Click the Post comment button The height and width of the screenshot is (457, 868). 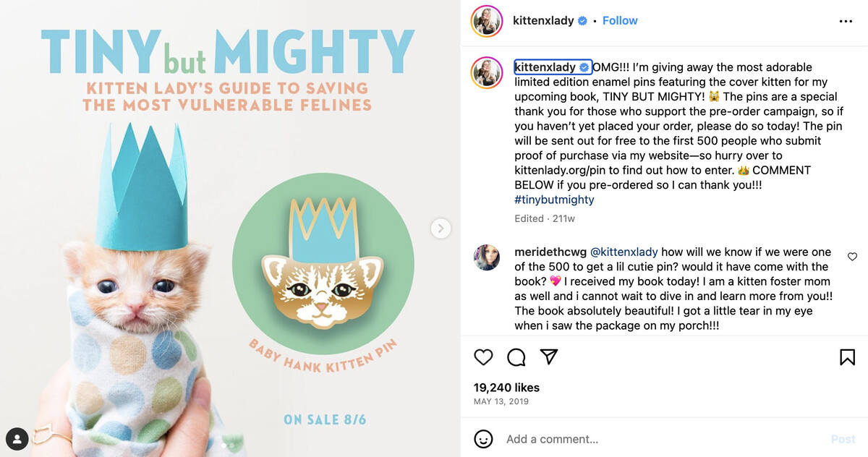click(843, 439)
